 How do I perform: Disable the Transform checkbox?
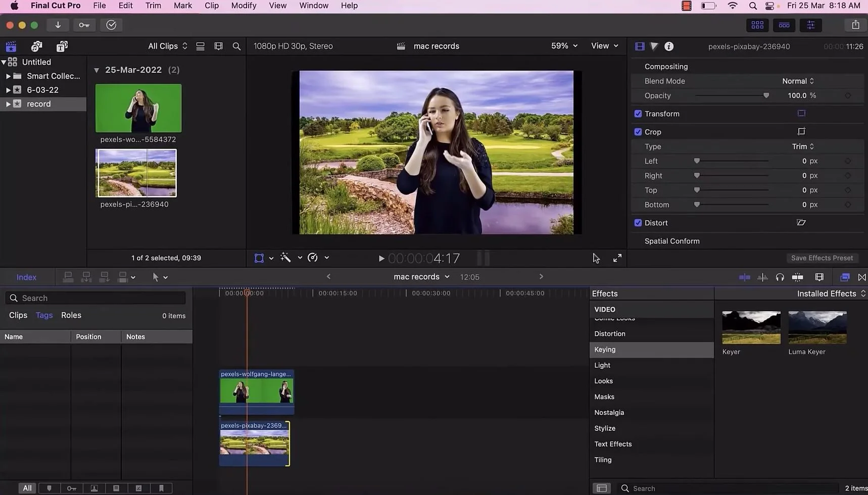638,114
